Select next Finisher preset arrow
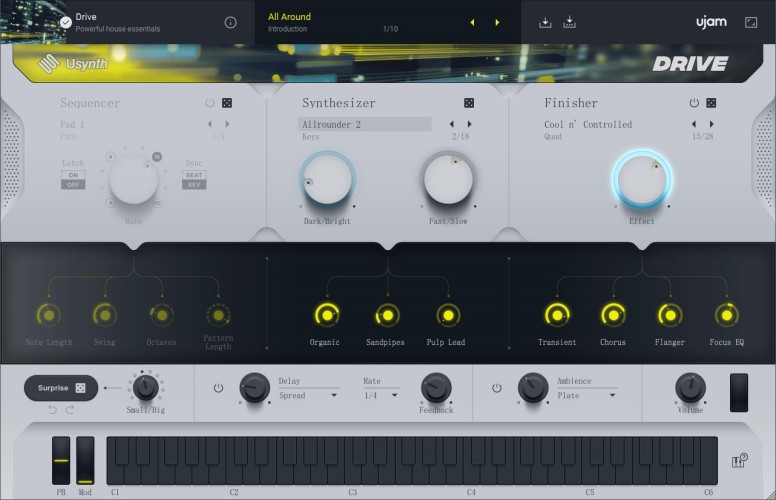 pos(711,124)
